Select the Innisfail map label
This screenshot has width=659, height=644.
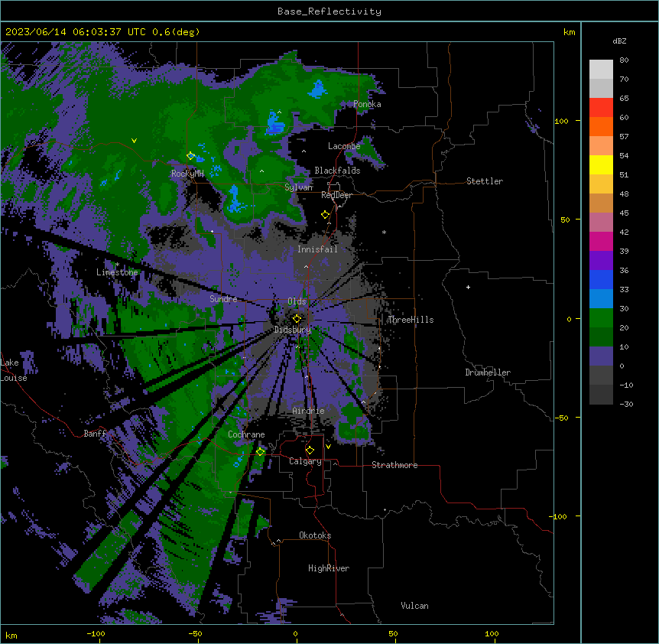pos(317,249)
